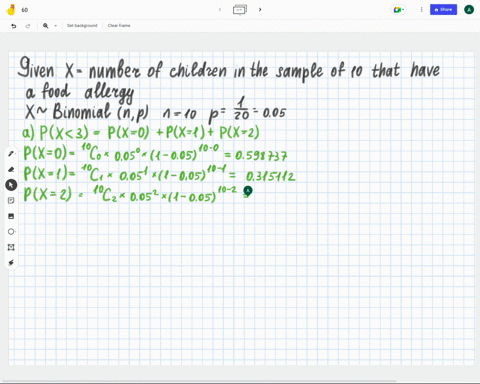
Task: Go to the previous frame arrow
Action: [x=220, y=10]
